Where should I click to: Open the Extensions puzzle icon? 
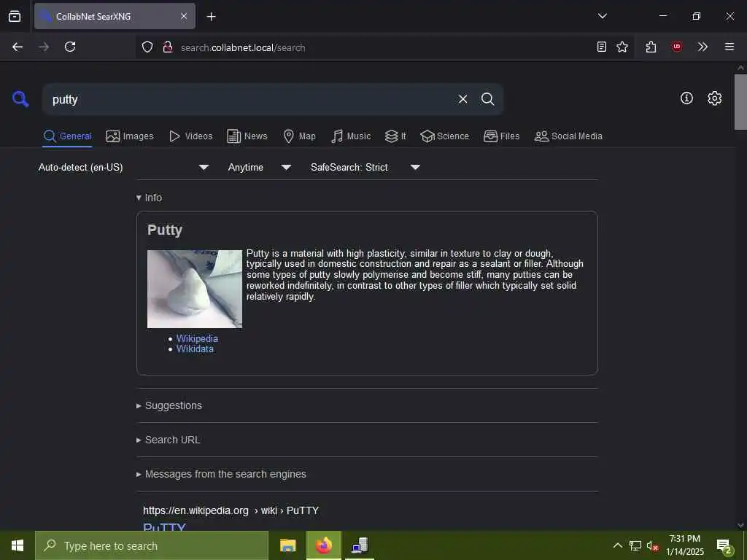[651, 47]
